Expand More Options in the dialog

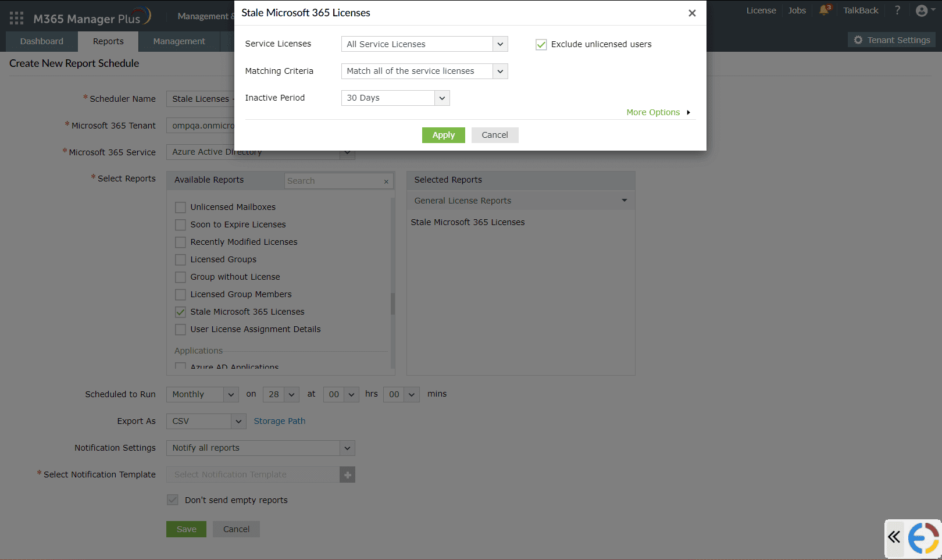tap(653, 112)
